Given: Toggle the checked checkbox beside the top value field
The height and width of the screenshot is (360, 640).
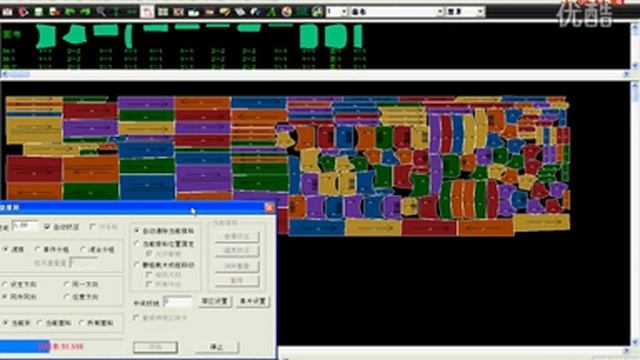Looking at the screenshot, I should tap(47, 227).
